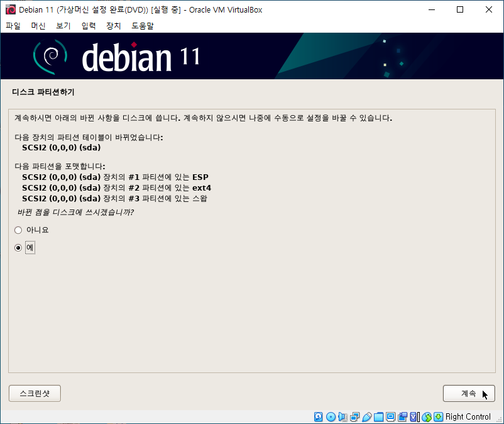Click the line ending with ext4
This screenshot has height=424, width=504.
coord(117,188)
